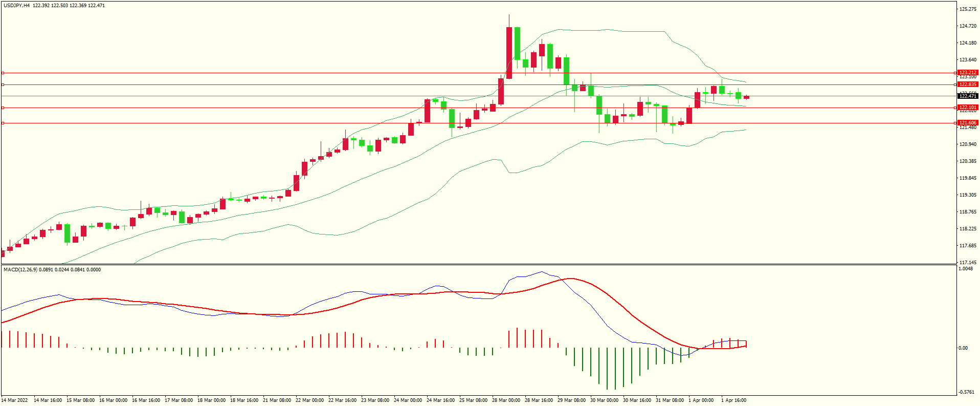
Task: Click the 122.835 red price label
Action: tap(968, 84)
